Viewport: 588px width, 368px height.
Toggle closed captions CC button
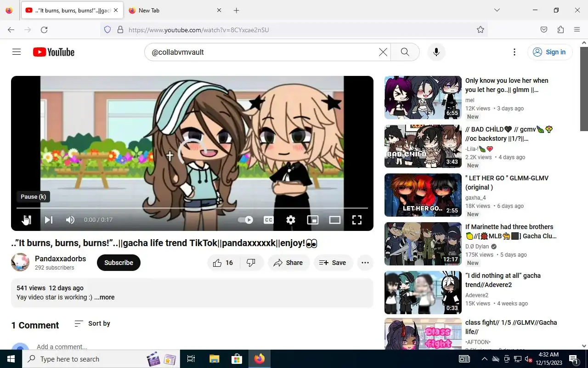click(x=269, y=220)
